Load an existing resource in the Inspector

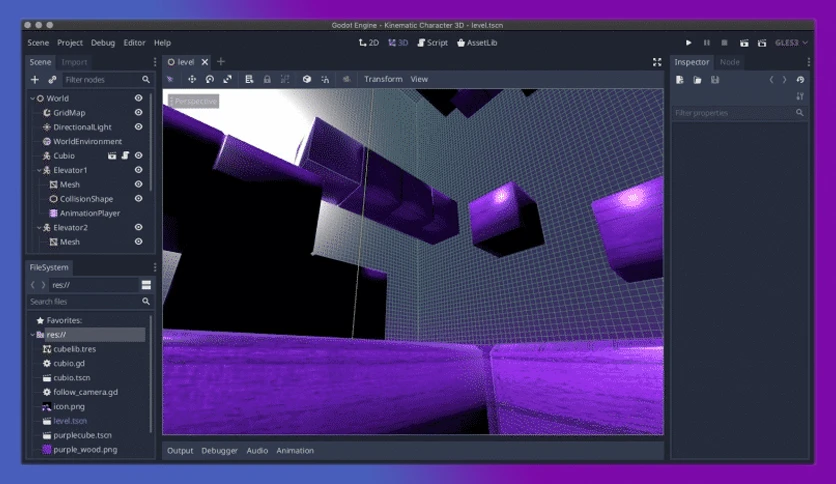tap(697, 80)
